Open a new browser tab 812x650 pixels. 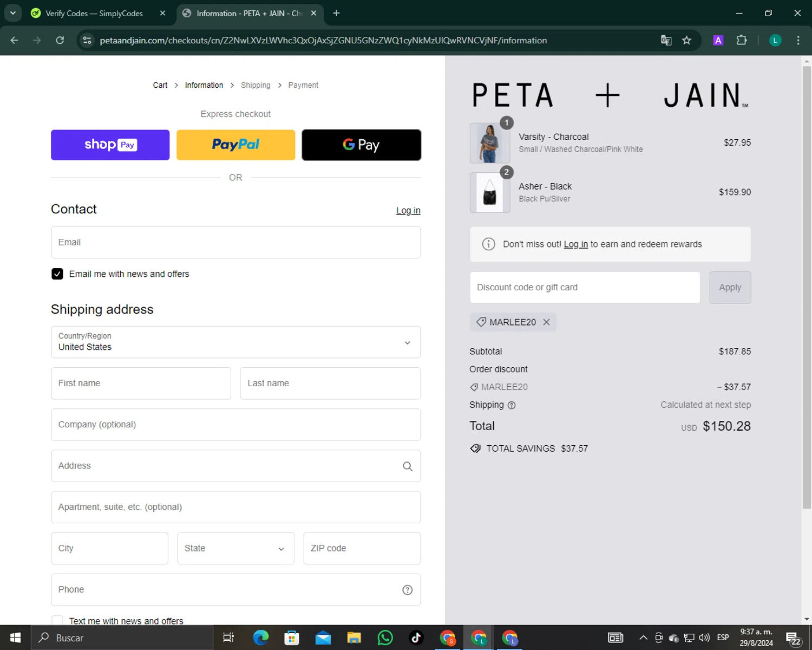pos(336,13)
